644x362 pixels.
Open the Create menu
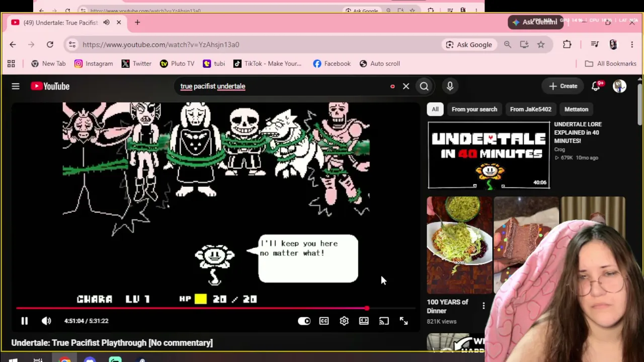tap(563, 86)
